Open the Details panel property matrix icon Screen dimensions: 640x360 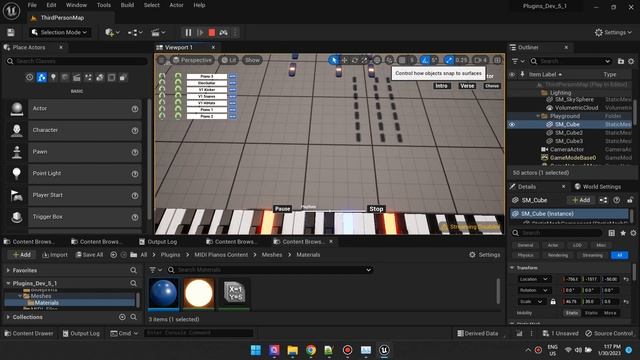point(611,233)
